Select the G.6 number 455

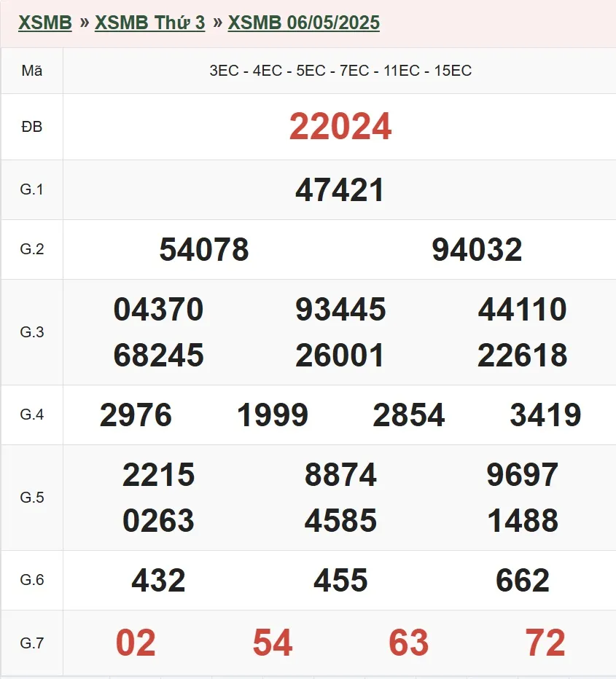point(340,581)
